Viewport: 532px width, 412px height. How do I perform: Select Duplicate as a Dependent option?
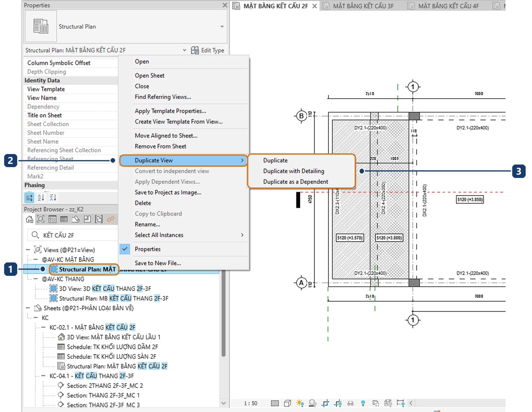[x=295, y=182]
